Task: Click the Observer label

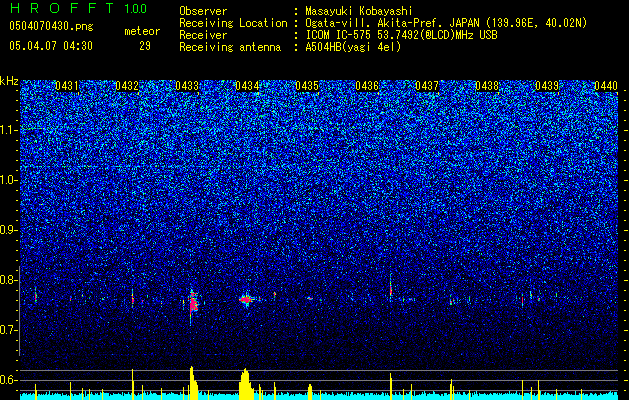Action: click(203, 11)
